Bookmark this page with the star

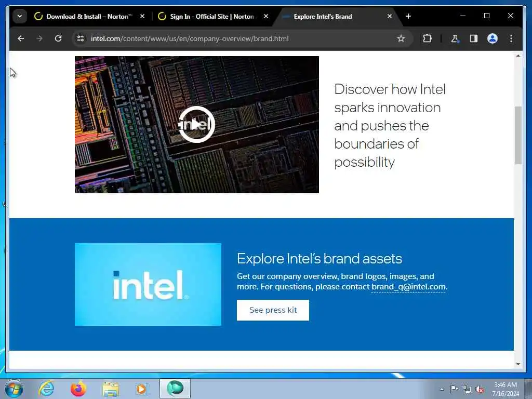click(401, 38)
